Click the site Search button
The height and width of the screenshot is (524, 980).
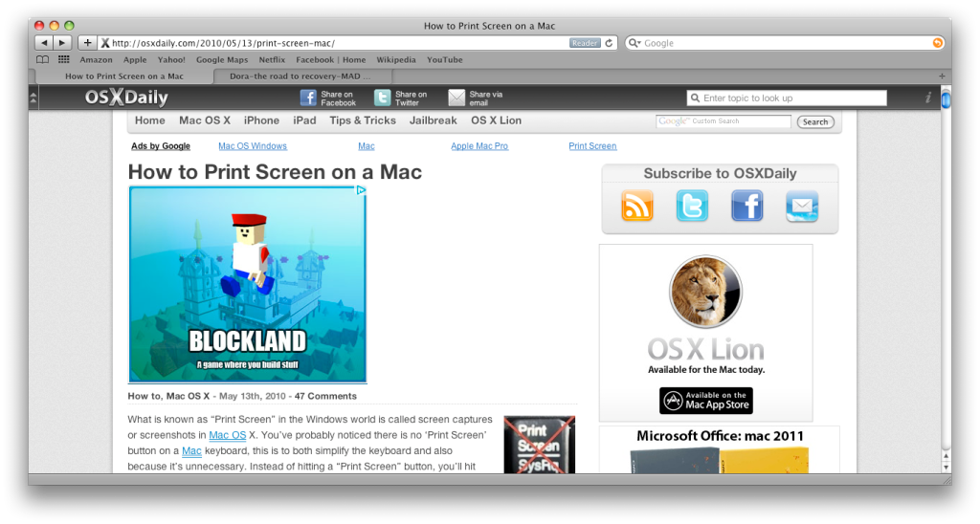pos(815,121)
